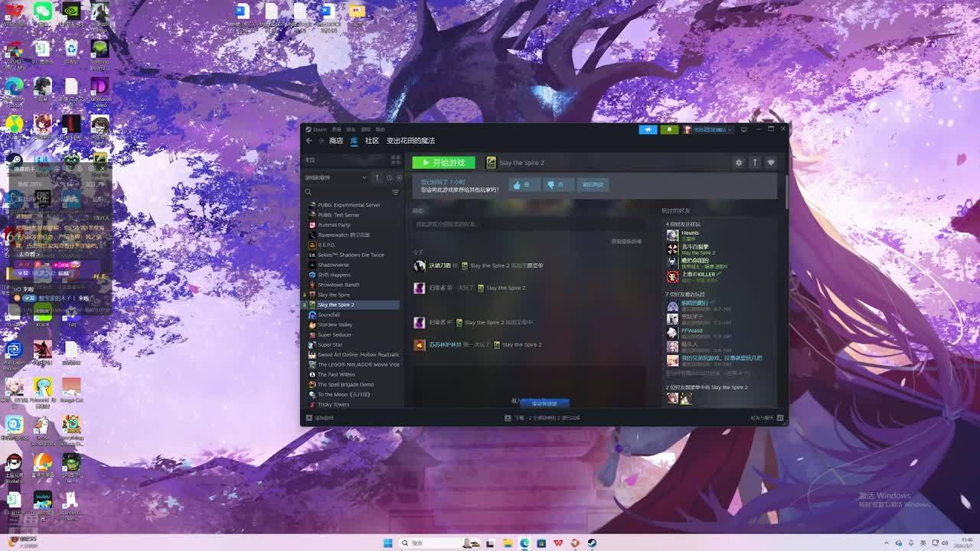This screenshot has height=551, width=980.
Task: Click the green 开始游戏 play button
Action: pos(443,163)
